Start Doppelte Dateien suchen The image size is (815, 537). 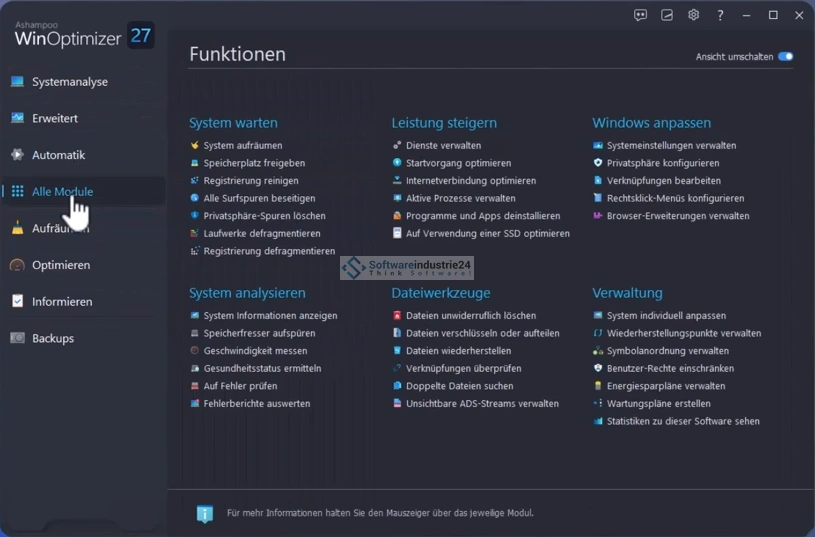coord(459,386)
